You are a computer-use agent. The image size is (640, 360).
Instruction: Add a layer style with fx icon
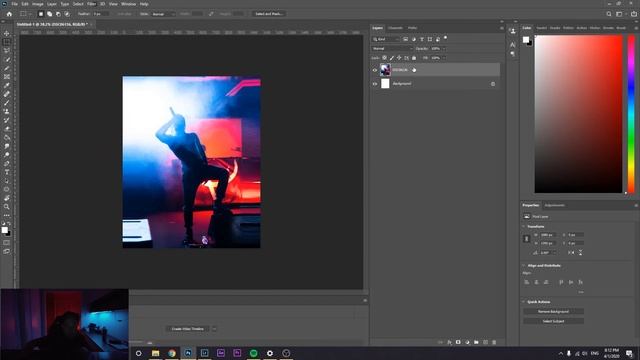click(449, 342)
